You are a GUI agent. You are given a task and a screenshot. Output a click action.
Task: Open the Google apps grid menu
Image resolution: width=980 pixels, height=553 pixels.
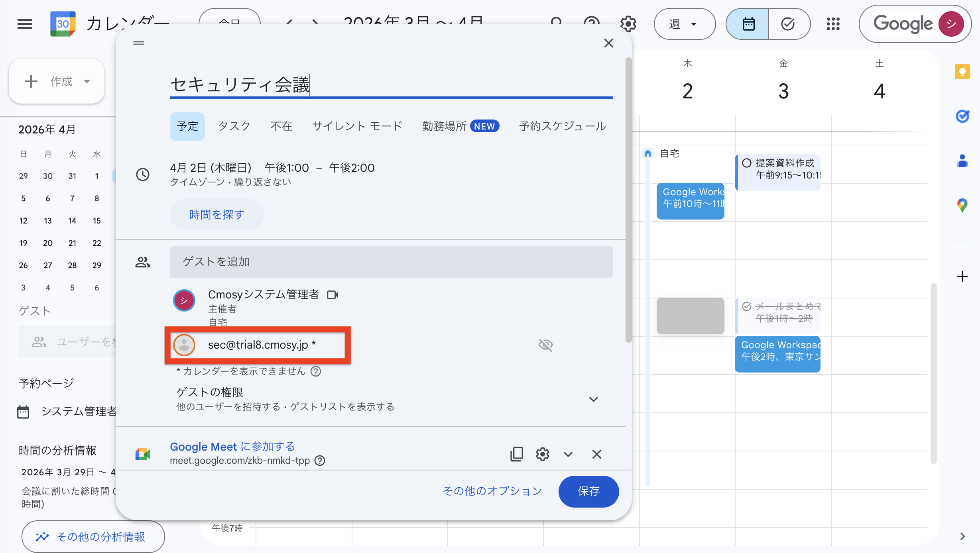[x=833, y=24]
